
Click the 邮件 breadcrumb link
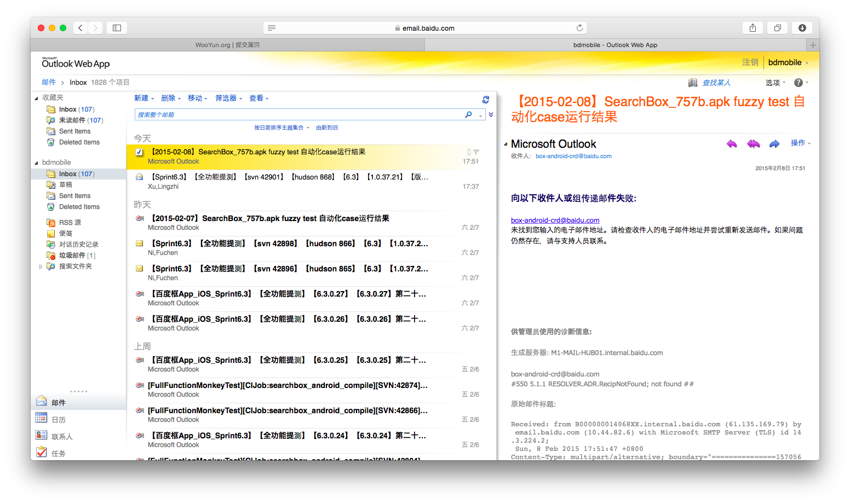[49, 82]
